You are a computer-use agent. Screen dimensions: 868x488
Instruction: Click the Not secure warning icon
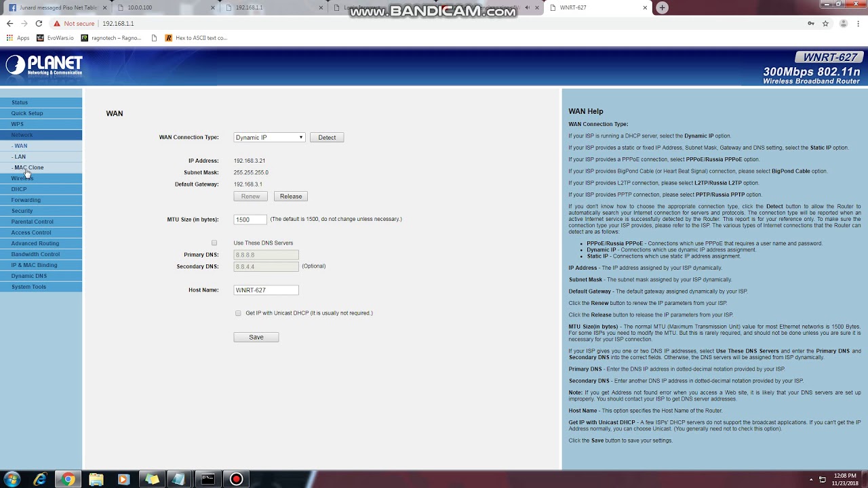[x=57, y=23]
